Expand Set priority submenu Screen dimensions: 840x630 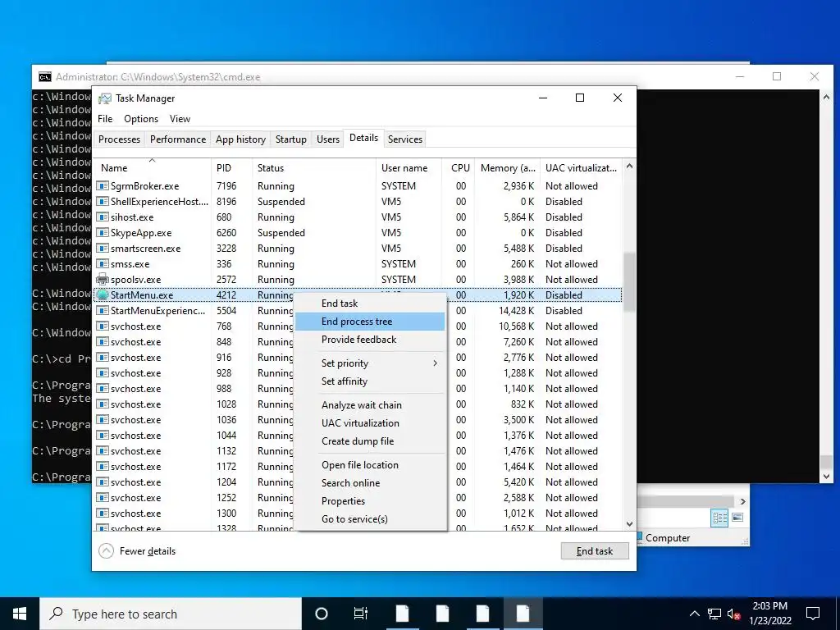(370, 363)
